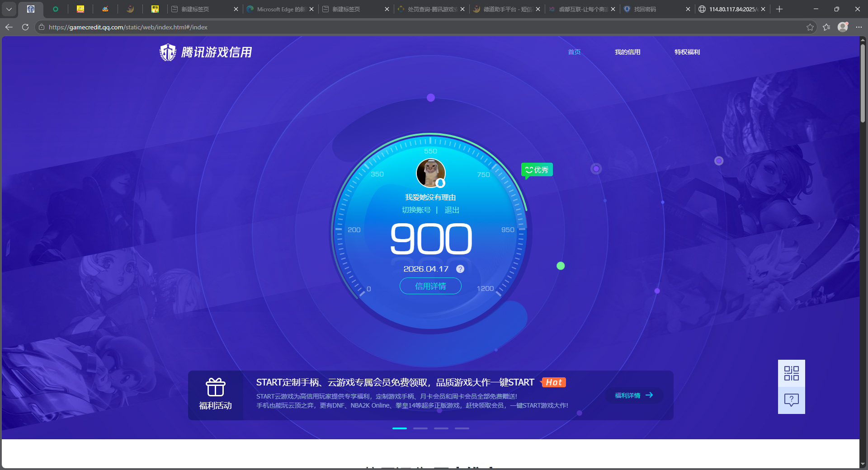The height and width of the screenshot is (470, 868).
Task: Switch to the 我的信用 nav item
Action: [x=627, y=52]
